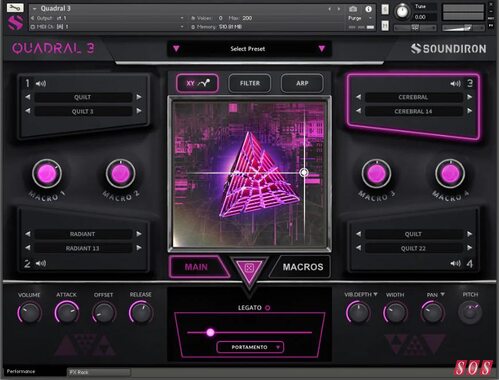Image resolution: width=499 pixels, height=380 pixels.
Task: Toggle the LEGATO on/off indicator
Action: pos(267,308)
